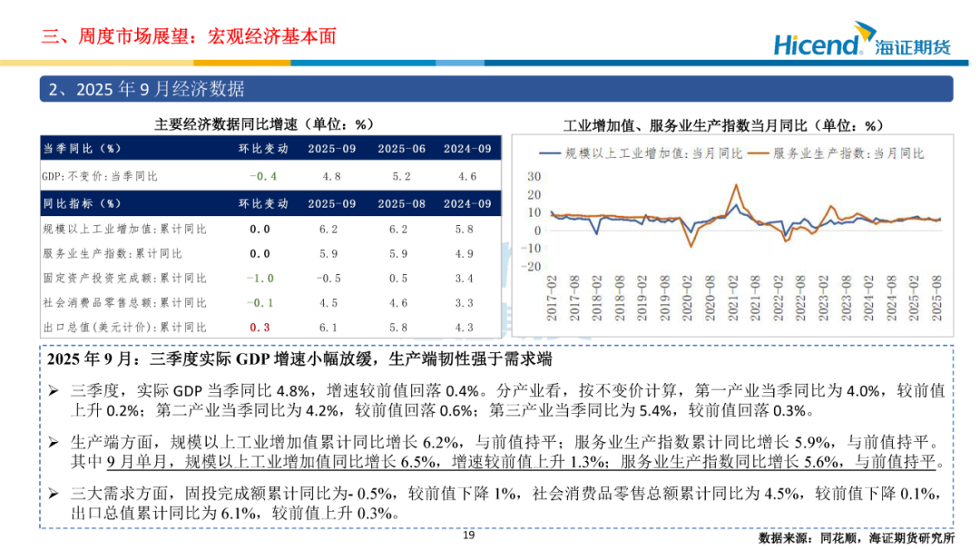Image resolution: width=980 pixels, height=550 pixels.
Task: Click fixed asset investment 2025-09 value -0.5
Action: coord(328,278)
